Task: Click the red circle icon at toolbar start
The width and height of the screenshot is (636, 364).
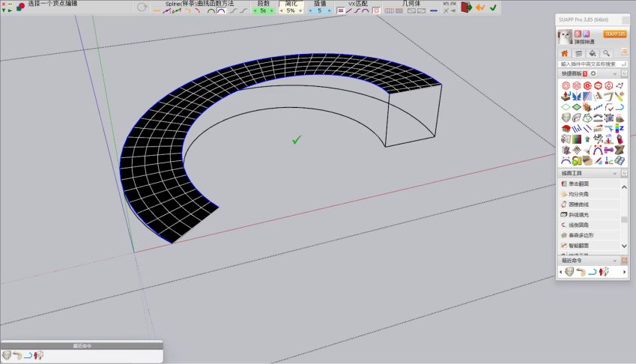Action: (22, 5)
